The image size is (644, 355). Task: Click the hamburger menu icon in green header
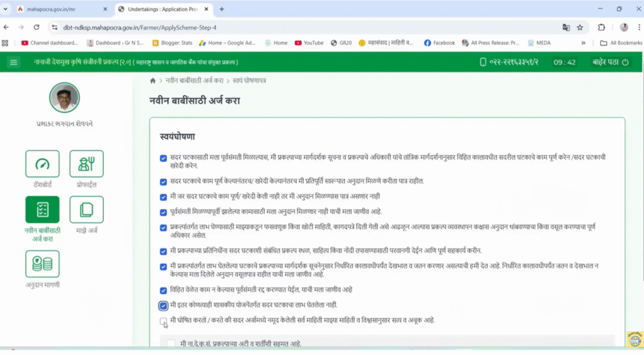pyautogui.click(x=14, y=62)
